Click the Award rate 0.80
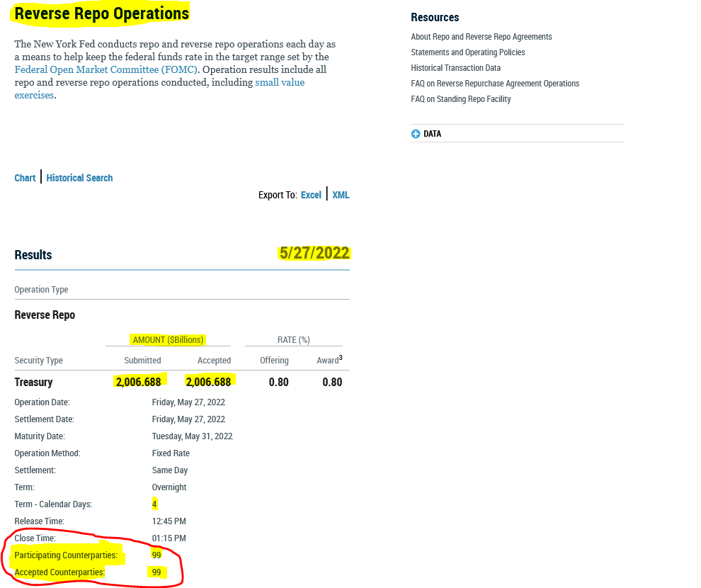 pos(332,383)
